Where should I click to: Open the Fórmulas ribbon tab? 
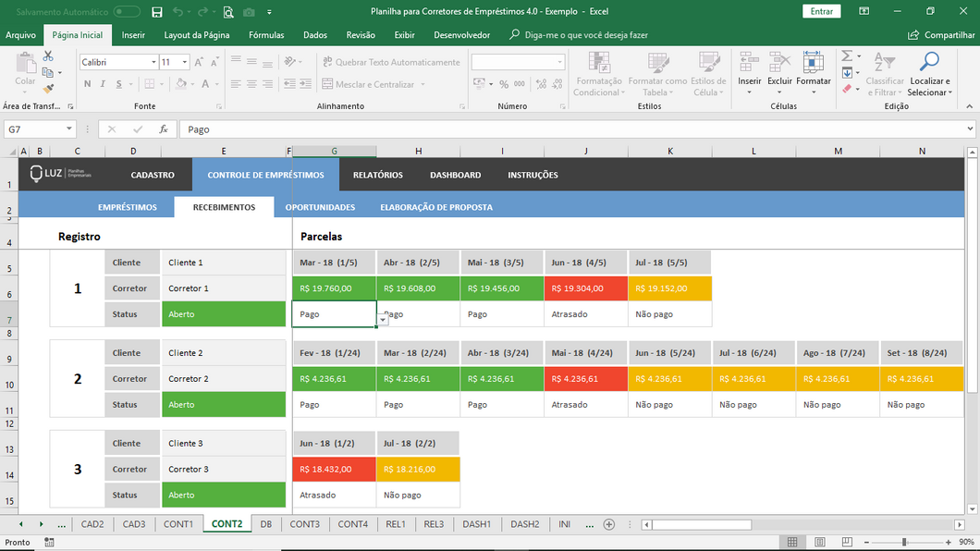[x=266, y=35]
